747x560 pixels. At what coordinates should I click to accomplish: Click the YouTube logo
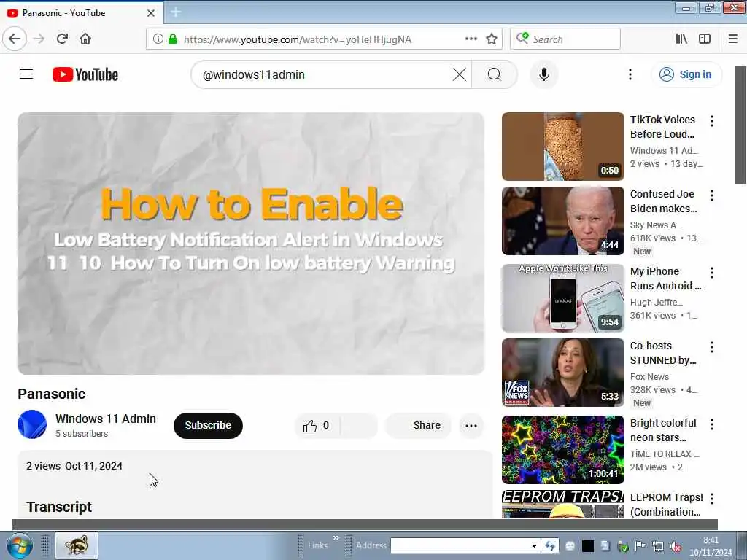click(85, 74)
